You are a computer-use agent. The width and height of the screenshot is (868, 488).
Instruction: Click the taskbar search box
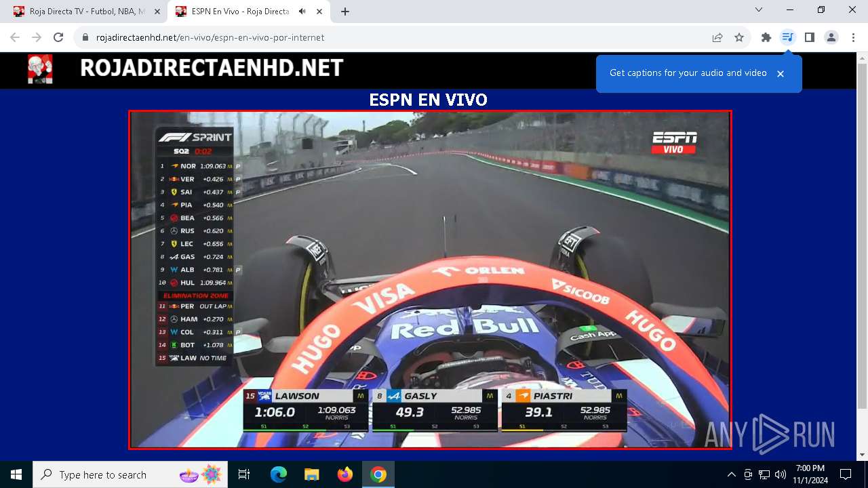(x=130, y=474)
